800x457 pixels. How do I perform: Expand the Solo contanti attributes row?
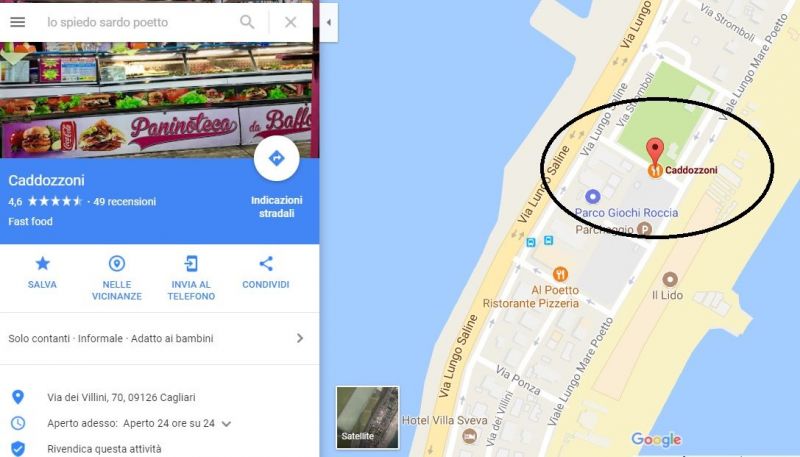156,338
